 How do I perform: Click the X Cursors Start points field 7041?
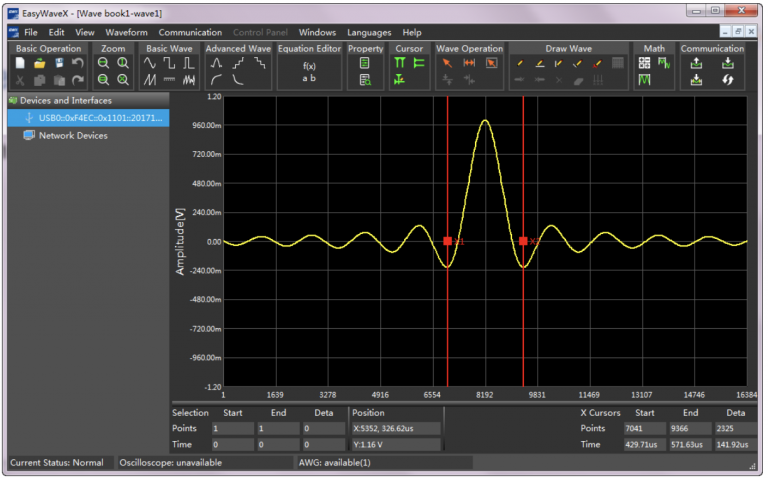coord(643,429)
